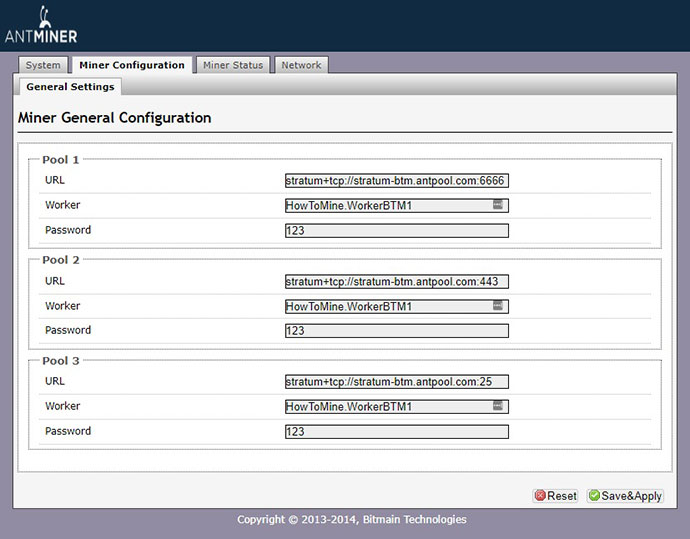
Task: Focus the Pool 1 Password field
Action: [x=397, y=231]
